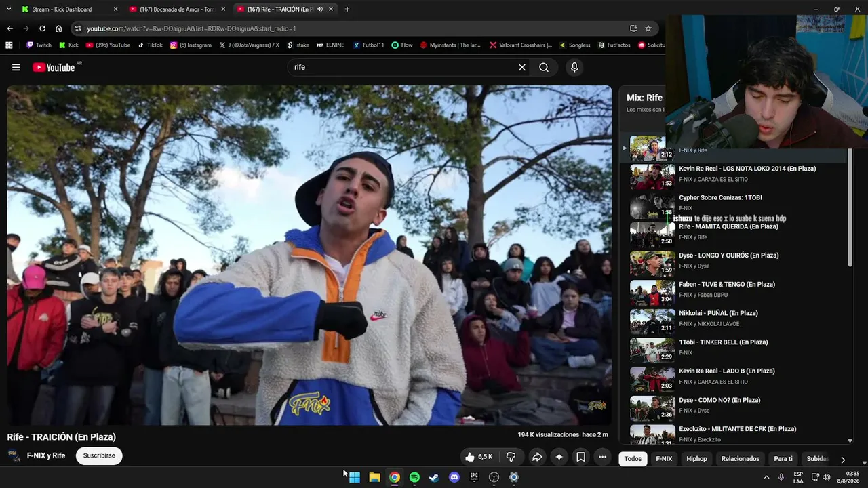Open the Twitch bookmark

39,45
